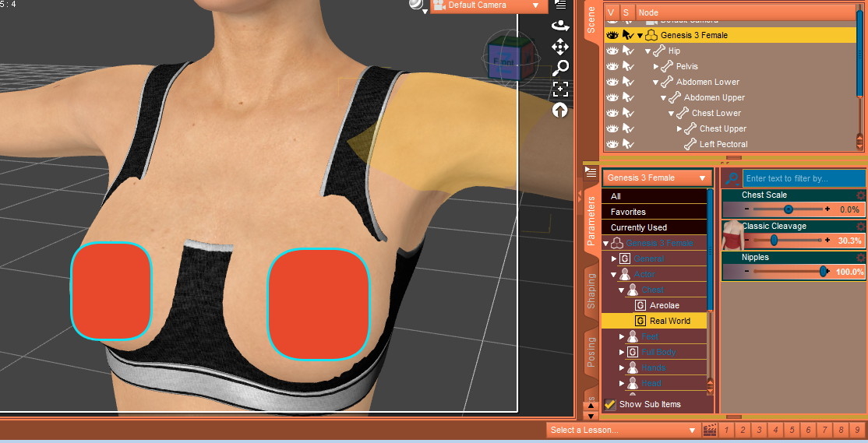Select the Currently Used filter

655,227
